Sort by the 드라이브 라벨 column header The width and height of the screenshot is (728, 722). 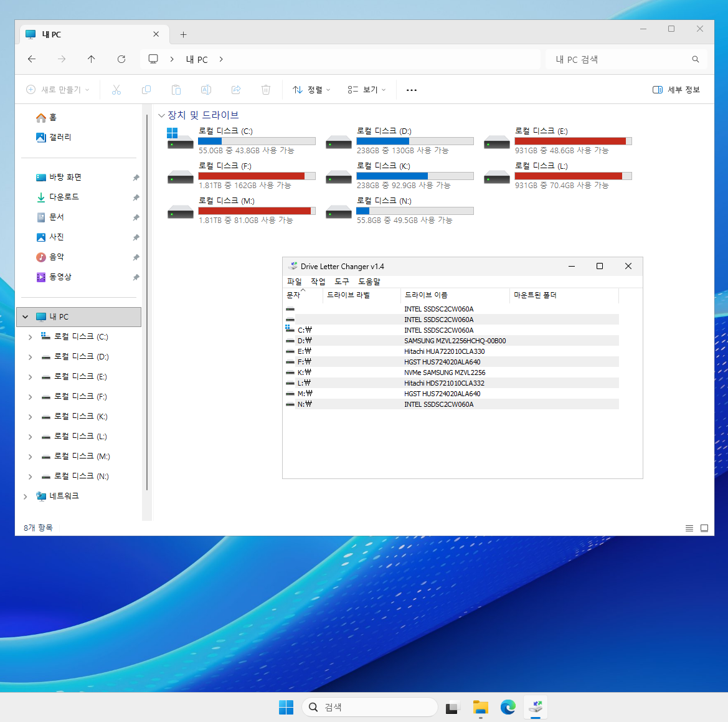362,295
